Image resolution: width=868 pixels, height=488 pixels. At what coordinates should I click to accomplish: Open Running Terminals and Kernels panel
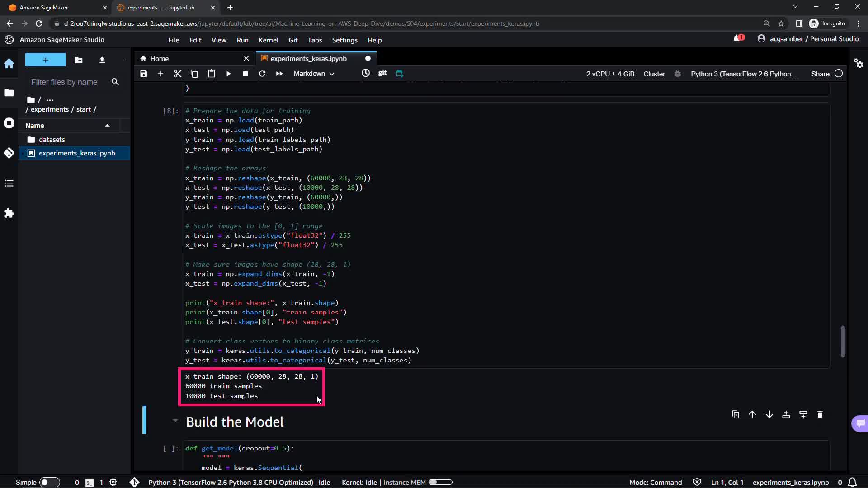[x=9, y=123]
